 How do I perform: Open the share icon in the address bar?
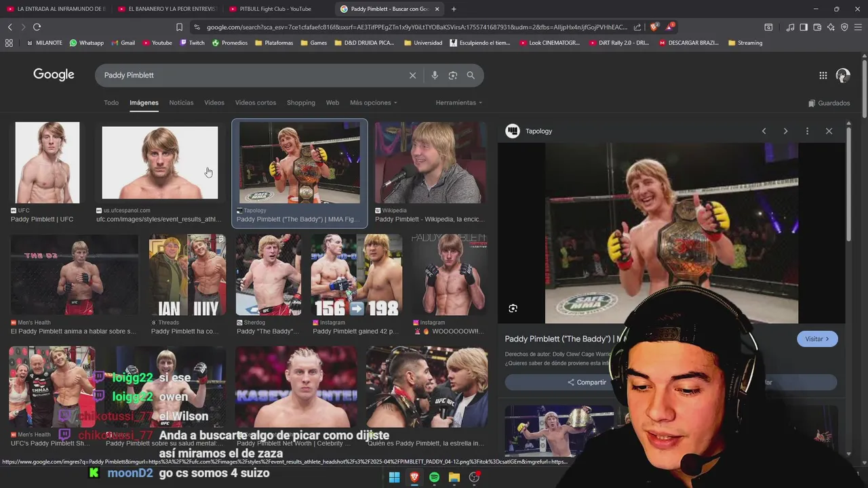(637, 27)
